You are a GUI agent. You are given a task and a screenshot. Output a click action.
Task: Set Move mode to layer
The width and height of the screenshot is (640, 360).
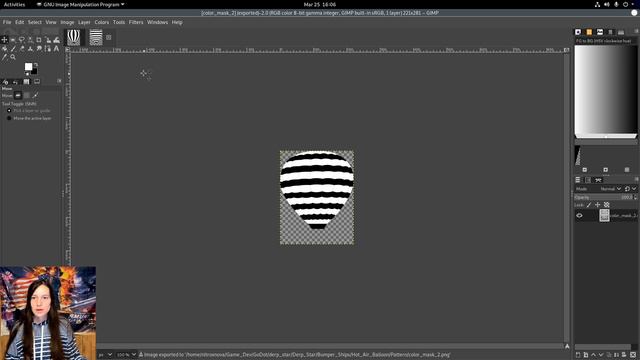click(x=18, y=96)
